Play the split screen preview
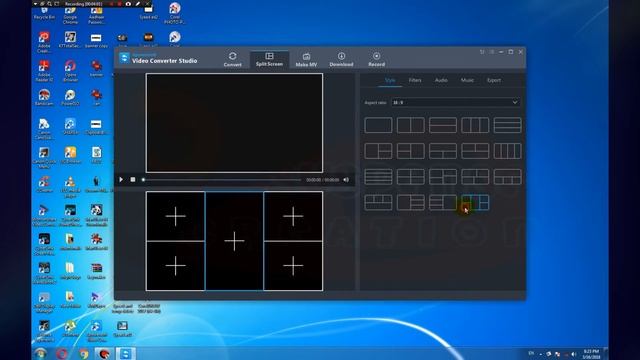640x360 pixels. [121, 180]
